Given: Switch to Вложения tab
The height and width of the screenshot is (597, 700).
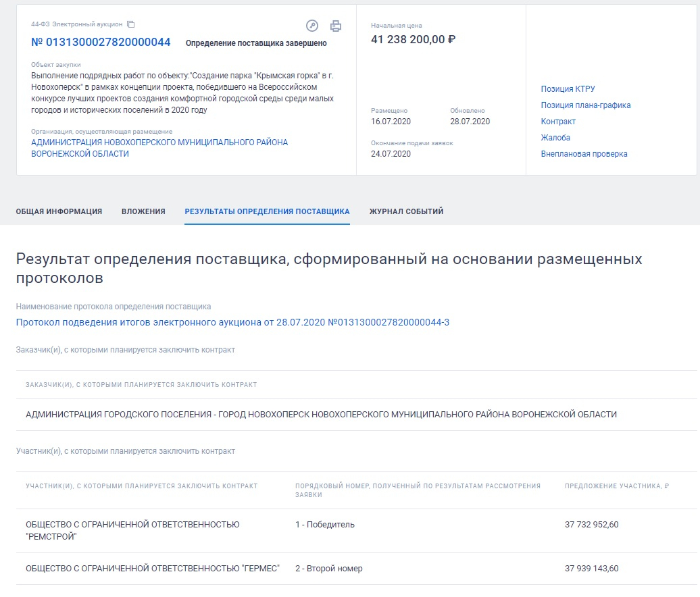Looking at the screenshot, I should (x=143, y=211).
